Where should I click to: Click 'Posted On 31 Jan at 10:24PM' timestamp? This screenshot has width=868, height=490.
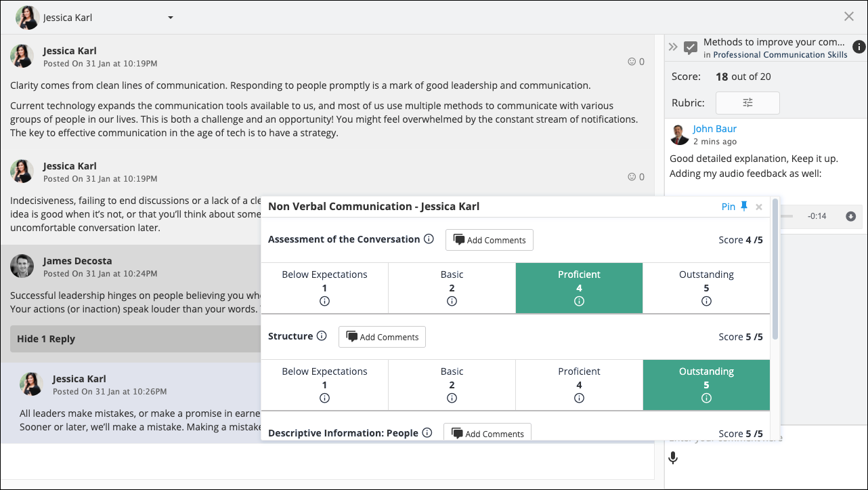click(x=100, y=274)
